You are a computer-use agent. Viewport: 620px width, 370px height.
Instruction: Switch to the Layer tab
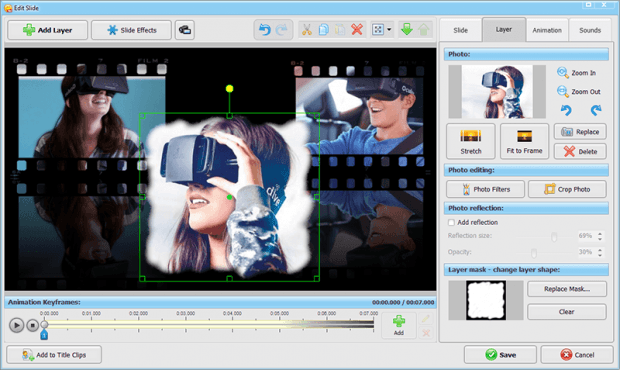click(504, 30)
